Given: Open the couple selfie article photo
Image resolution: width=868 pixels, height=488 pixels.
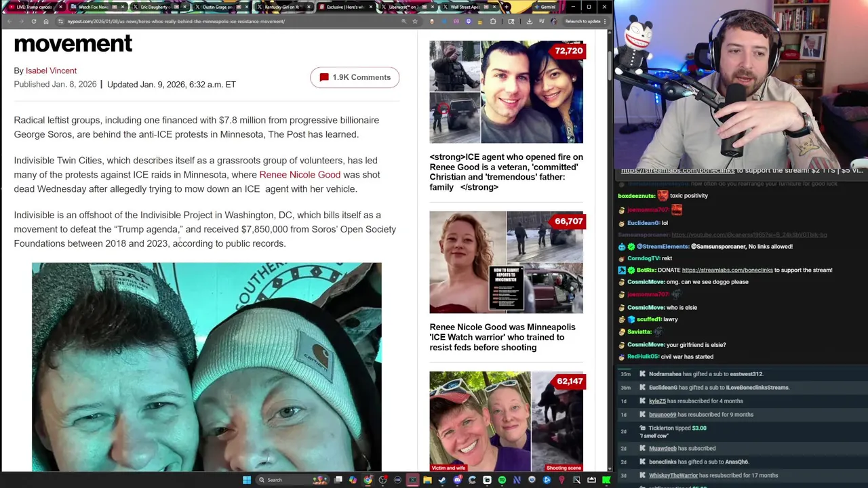Looking at the screenshot, I should pos(206,366).
